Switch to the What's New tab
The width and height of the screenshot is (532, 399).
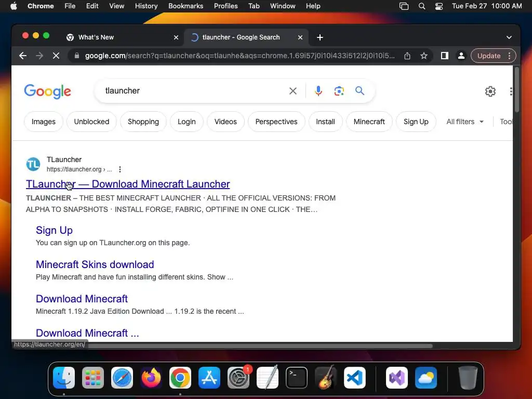click(x=122, y=37)
